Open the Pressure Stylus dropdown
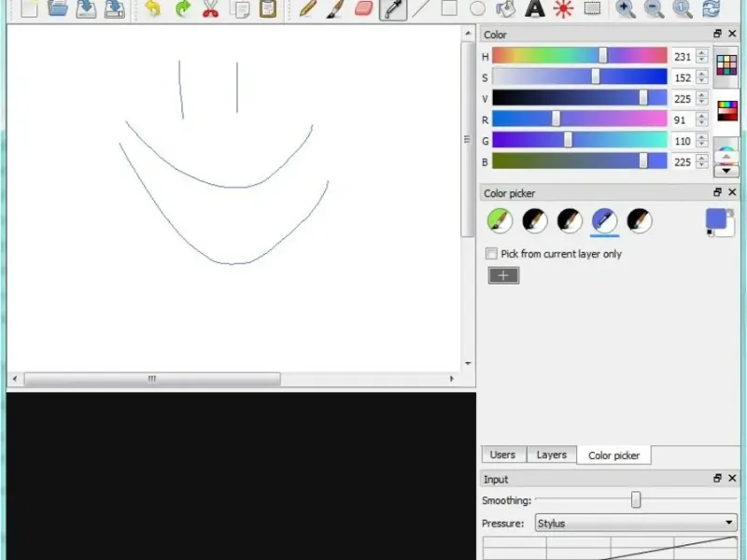 pos(636,523)
